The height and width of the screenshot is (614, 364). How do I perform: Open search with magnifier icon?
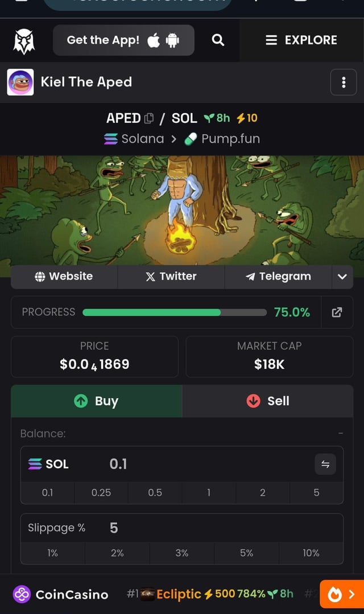(217, 40)
